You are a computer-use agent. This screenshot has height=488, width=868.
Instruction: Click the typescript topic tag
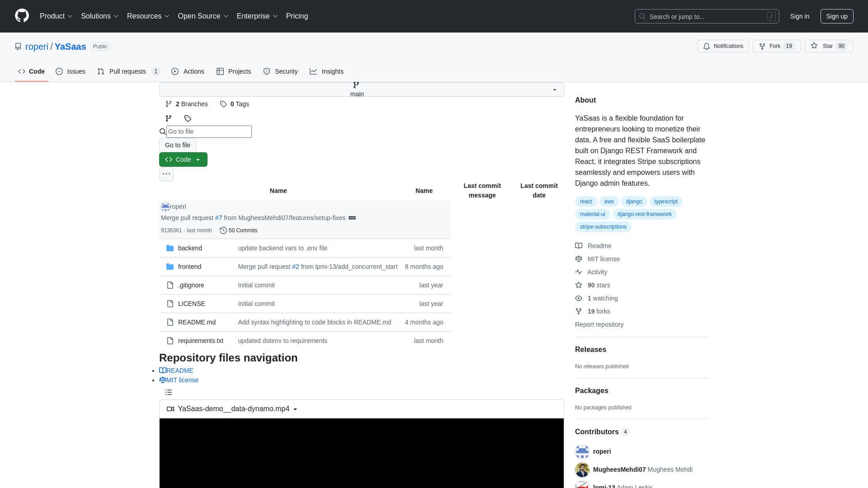point(665,202)
